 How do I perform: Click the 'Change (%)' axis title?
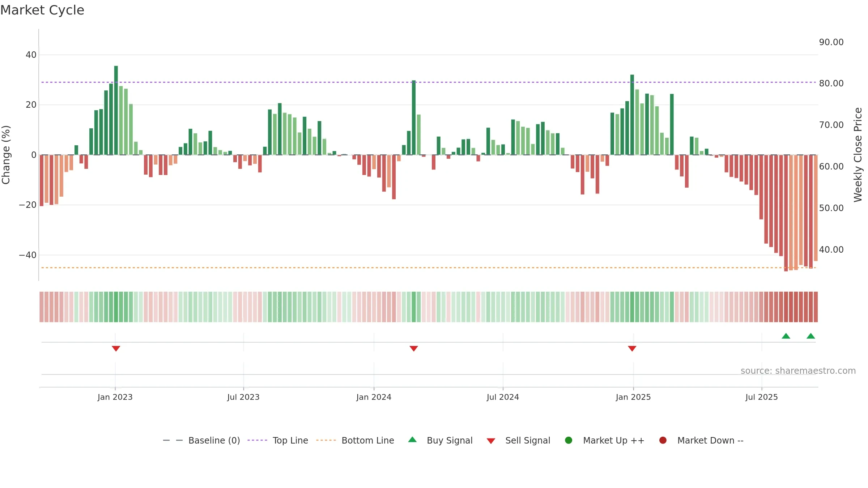6,155
